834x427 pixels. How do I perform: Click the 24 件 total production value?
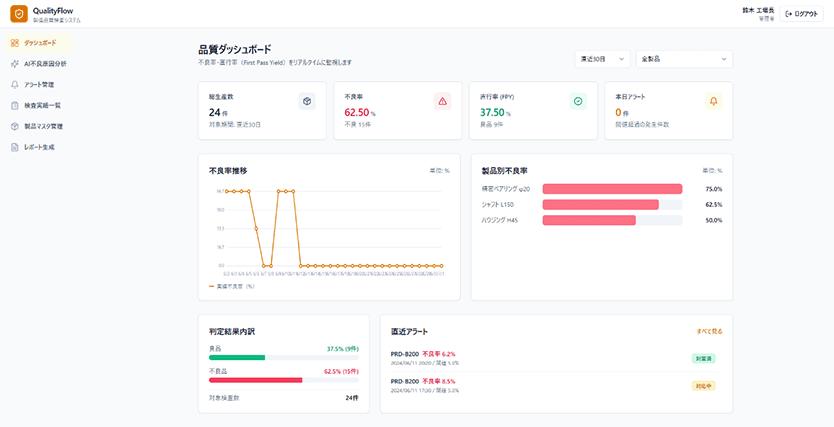pyautogui.click(x=220, y=112)
